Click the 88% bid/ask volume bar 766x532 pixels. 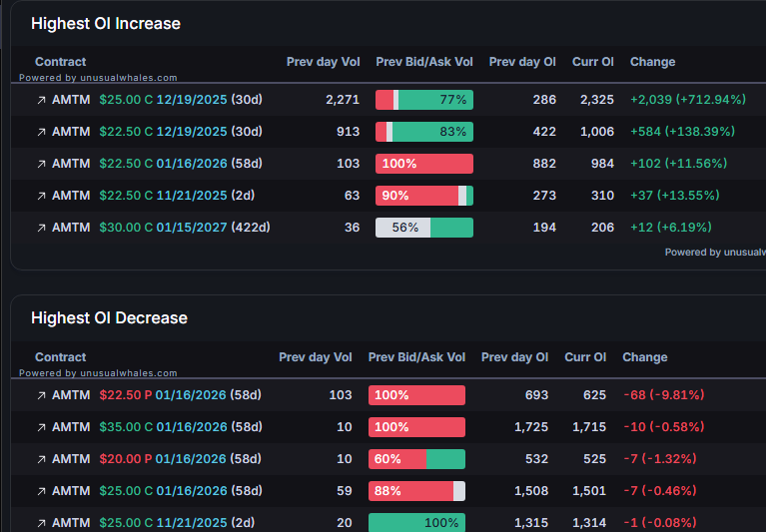416,491
